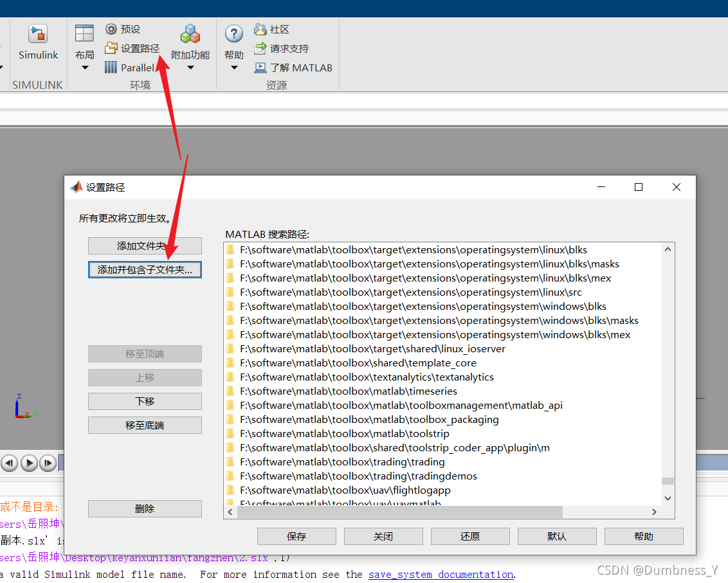The width and height of the screenshot is (728, 583).
Task: Expand the 布局 dropdown arrow
Action: 85,67
